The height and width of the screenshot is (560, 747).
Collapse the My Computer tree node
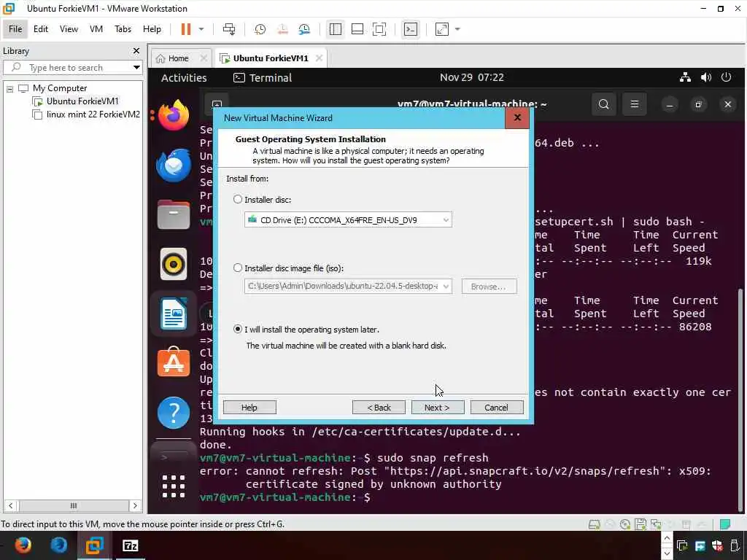click(x=9, y=88)
